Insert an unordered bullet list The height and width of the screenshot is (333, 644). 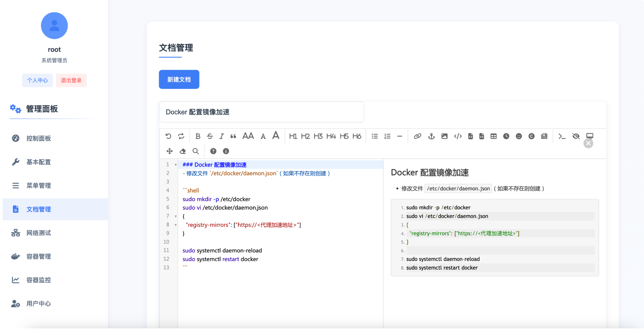(375, 136)
